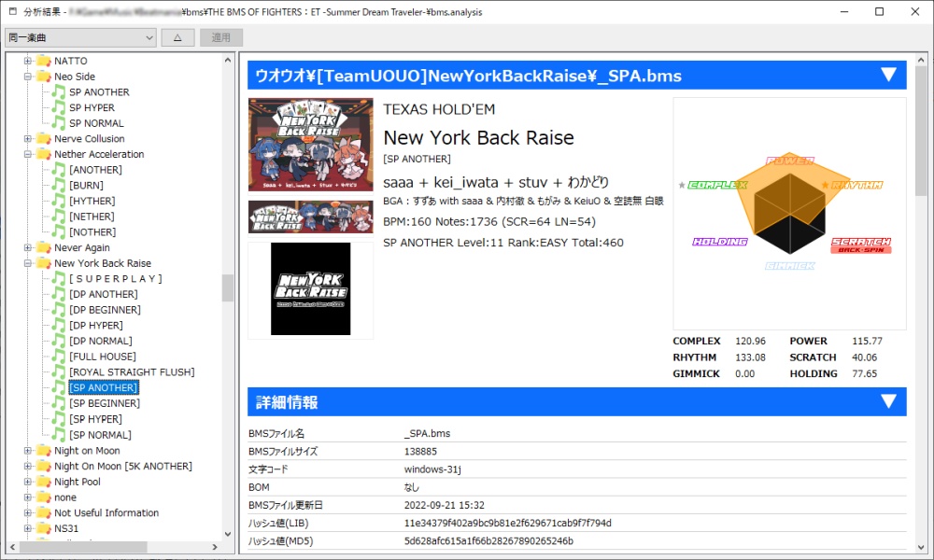Expand Night On Moon [5K ANOTHER] folder
934x560 pixels.
[27, 466]
